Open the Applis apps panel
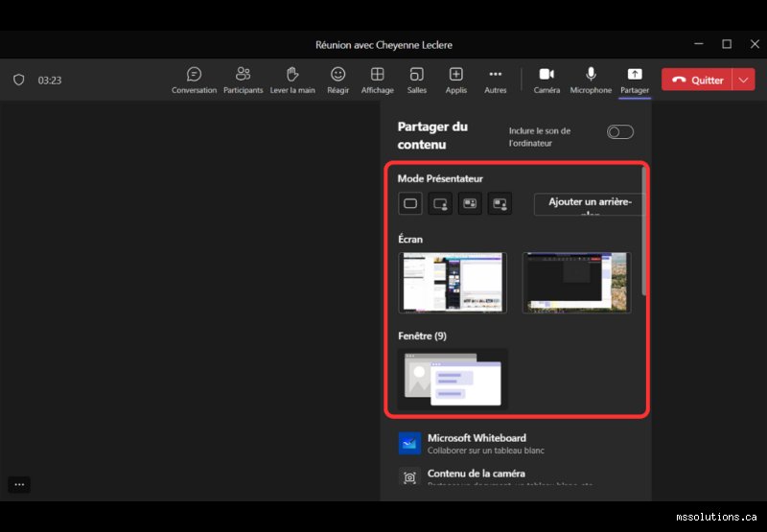This screenshot has width=767, height=532. click(456, 81)
